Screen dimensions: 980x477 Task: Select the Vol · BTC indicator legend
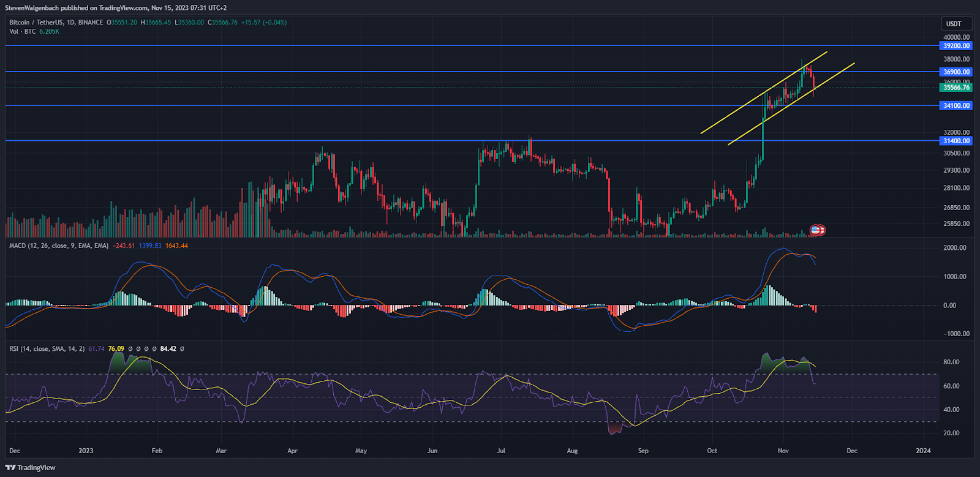point(23,31)
